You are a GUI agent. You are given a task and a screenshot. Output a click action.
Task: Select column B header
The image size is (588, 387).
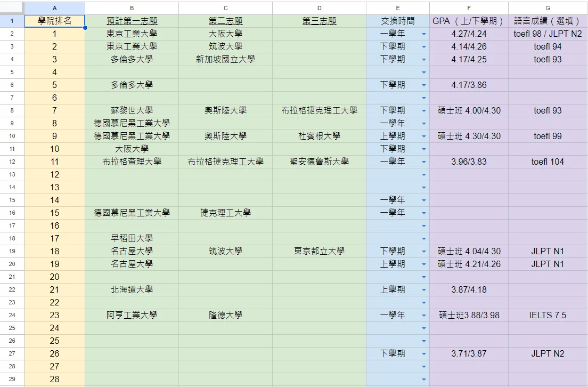132,8
